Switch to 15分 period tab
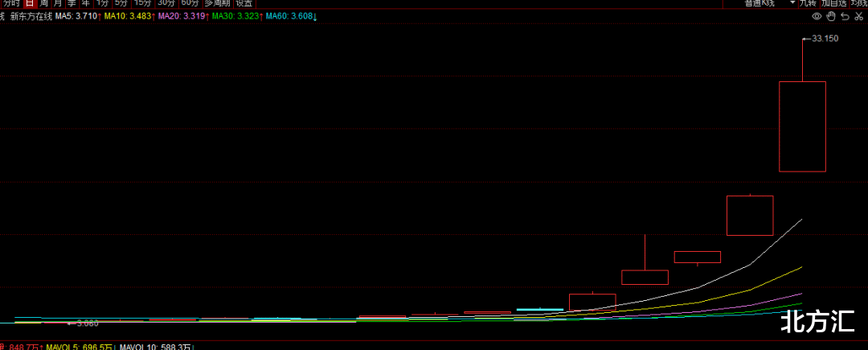Image resolution: width=868 pixels, height=350 pixels. 141,2
